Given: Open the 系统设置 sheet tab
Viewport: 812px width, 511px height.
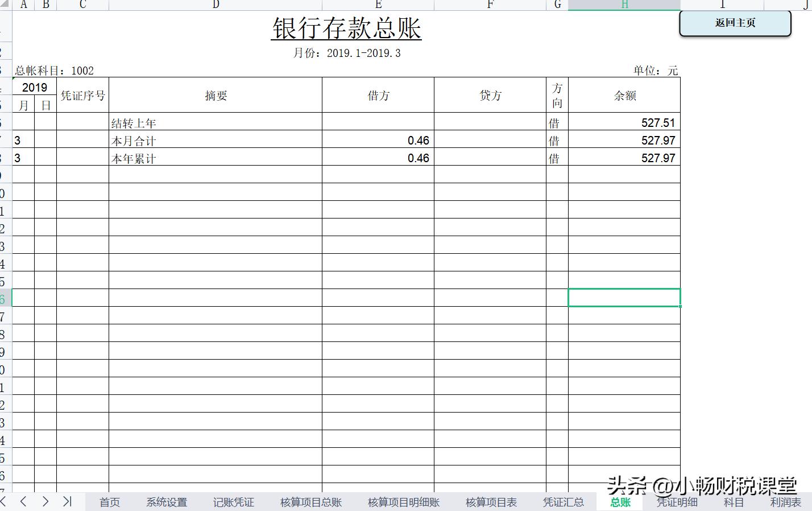Looking at the screenshot, I should (167, 502).
